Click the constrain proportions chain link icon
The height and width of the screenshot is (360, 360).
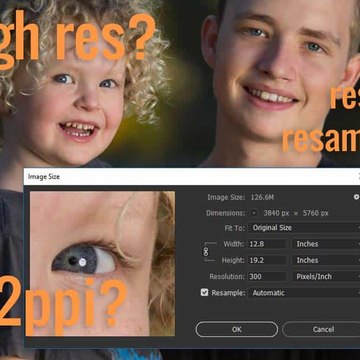tap(206, 252)
